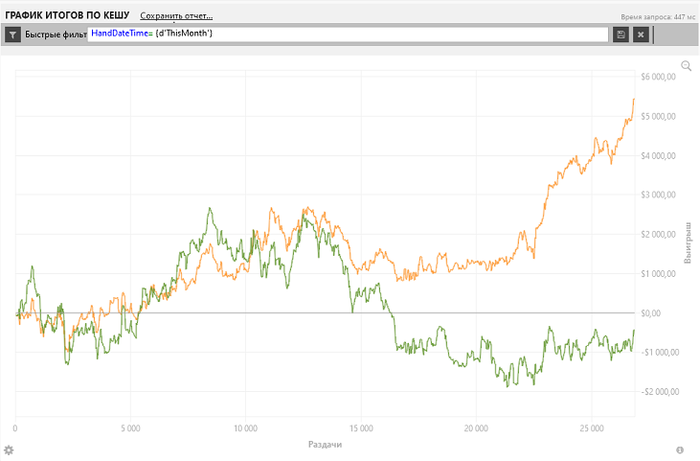Open the quick filters funnel icon
This screenshot has height=461, width=700.
pyautogui.click(x=13, y=34)
